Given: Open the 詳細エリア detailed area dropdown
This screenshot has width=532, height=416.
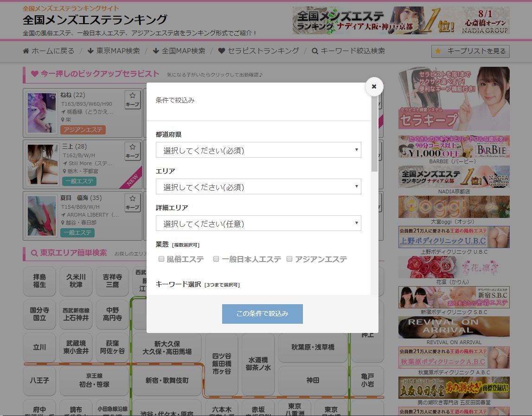Looking at the screenshot, I should pos(258,223).
